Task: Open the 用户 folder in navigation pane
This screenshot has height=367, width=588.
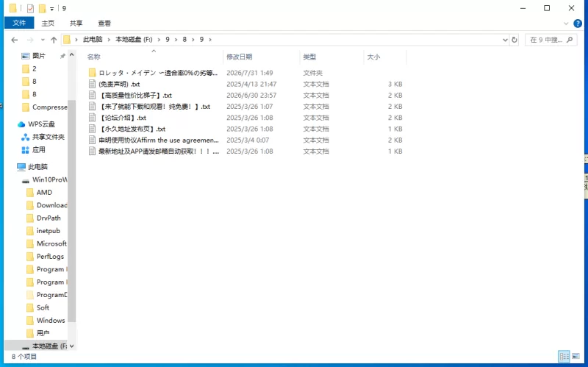Action: (43, 333)
